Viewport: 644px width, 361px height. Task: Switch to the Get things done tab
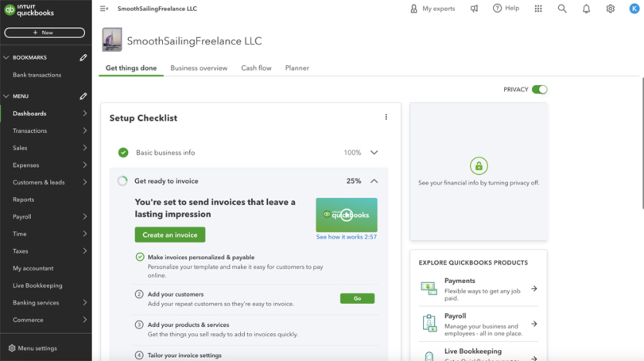pyautogui.click(x=131, y=68)
